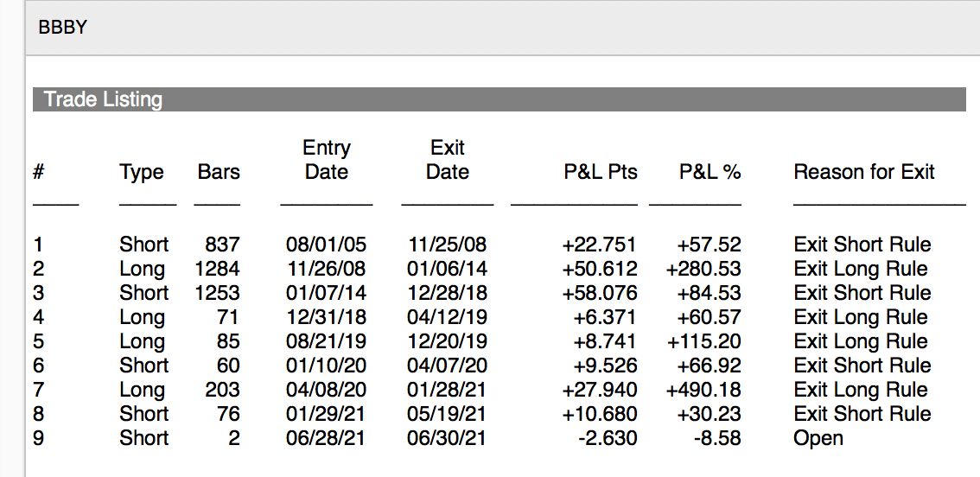
Task: Click the Type column header
Action: click(142, 172)
